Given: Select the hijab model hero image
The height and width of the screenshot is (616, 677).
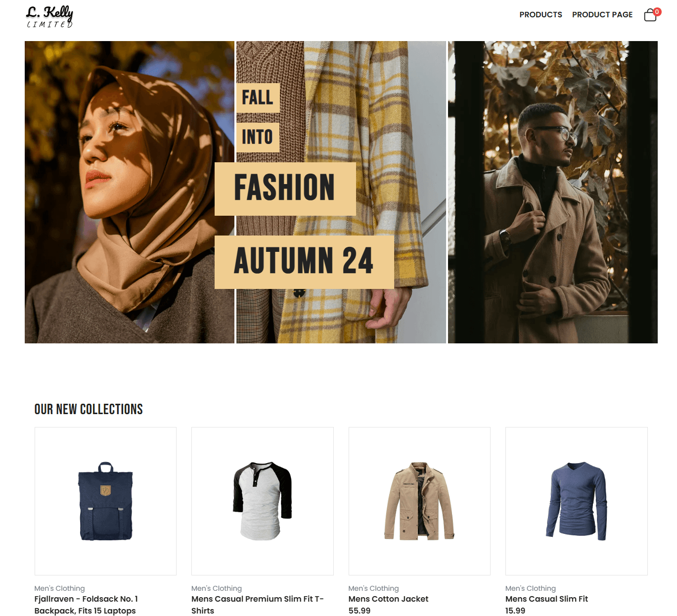Looking at the screenshot, I should coord(129,192).
